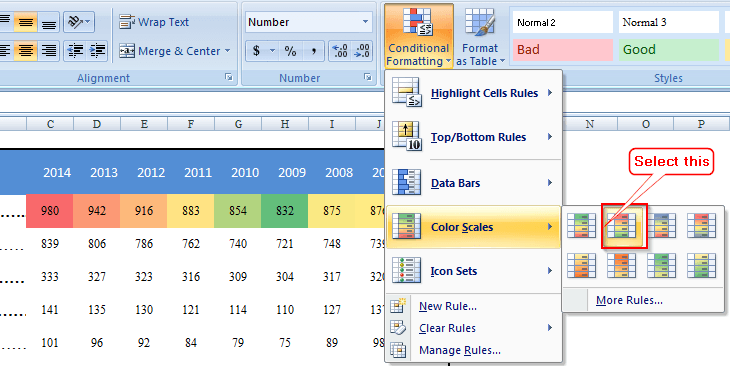Select the Green-Yellow-Red color scale
Screen dimensions: 730x366
[581, 226]
